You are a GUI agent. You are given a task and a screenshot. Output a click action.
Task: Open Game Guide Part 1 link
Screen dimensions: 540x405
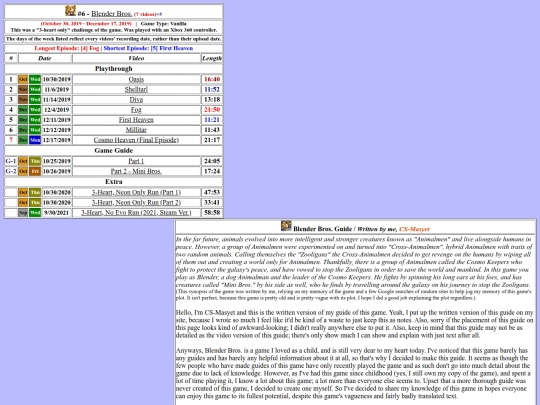click(x=136, y=161)
